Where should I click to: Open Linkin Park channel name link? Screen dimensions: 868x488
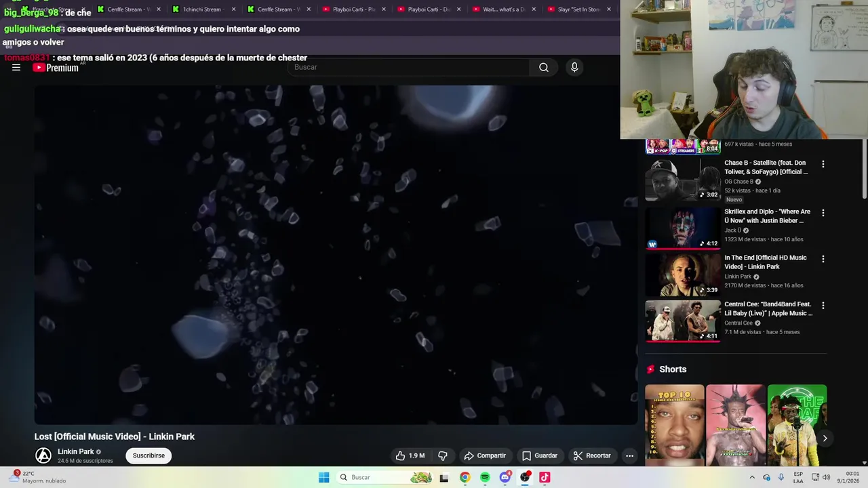(76, 451)
